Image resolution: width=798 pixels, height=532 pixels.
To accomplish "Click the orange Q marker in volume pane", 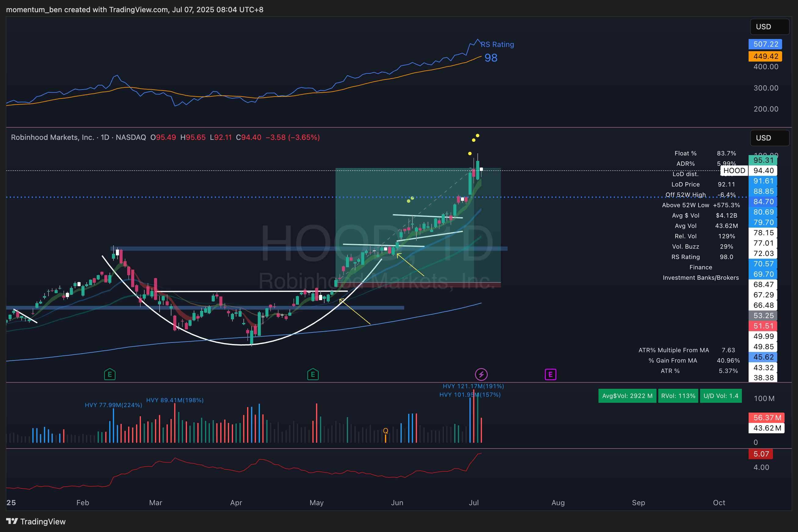I will [385, 431].
